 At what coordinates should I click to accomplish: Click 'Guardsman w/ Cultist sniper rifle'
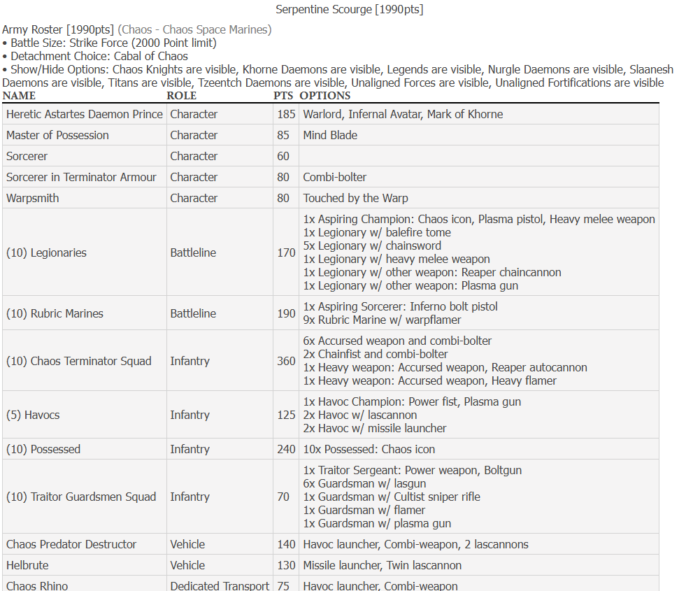coord(392,497)
